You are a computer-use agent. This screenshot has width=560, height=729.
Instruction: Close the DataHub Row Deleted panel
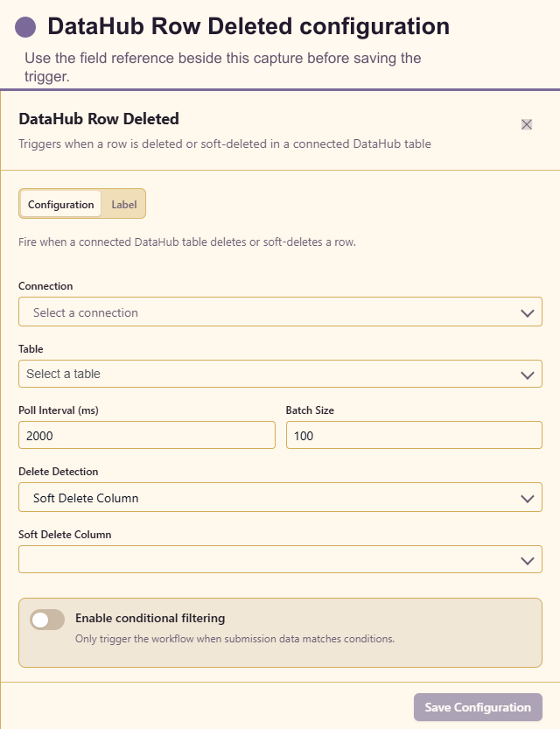[526, 124]
